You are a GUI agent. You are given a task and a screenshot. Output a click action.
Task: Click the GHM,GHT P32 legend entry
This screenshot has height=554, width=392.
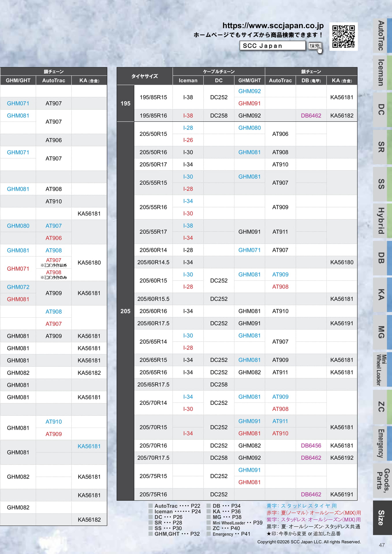pos(174,534)
